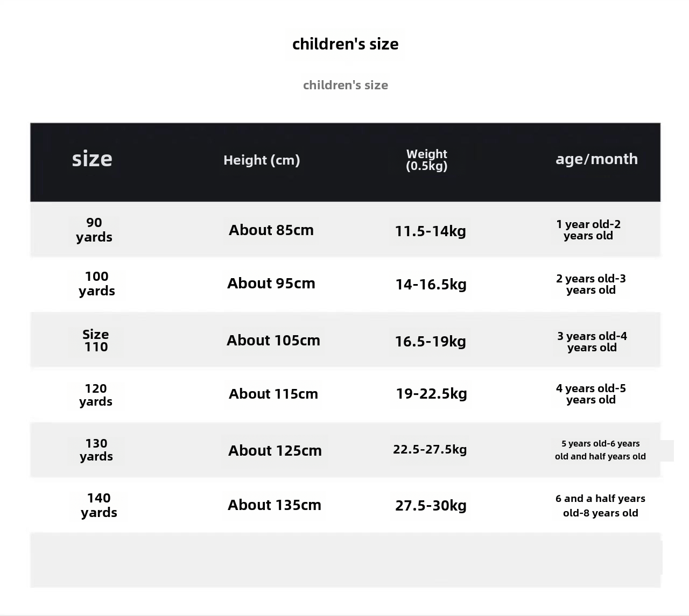Click the "14-16.5kg" weight cell
689x616 pixels.
pos(431,285)
